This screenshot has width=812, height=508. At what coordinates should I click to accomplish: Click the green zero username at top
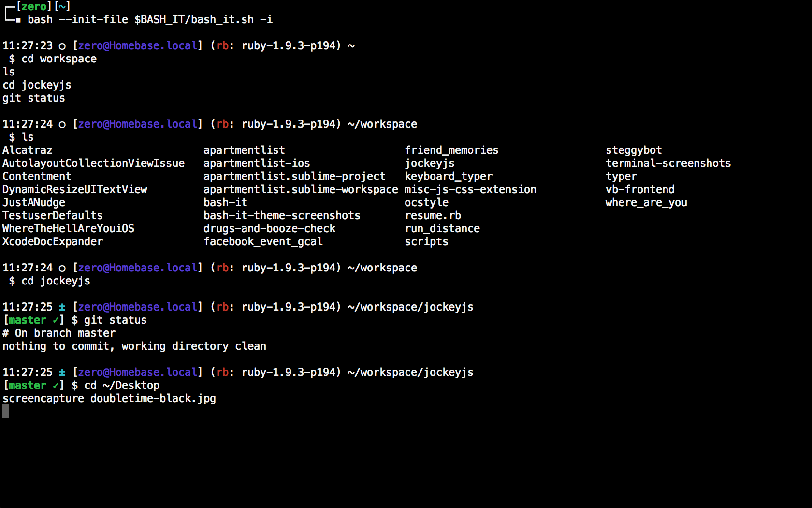tap(34, 6)
